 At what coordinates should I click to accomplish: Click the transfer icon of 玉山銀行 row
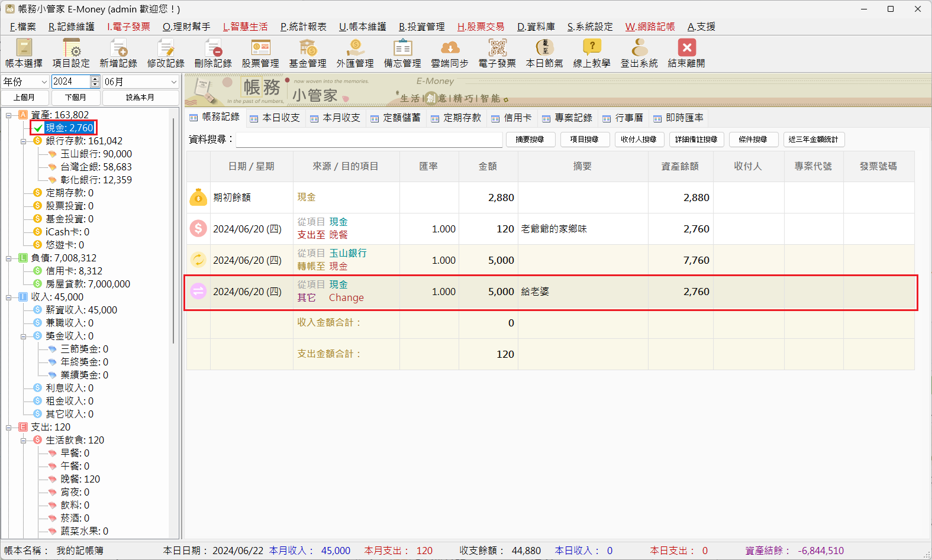click(x=198, y=260)
